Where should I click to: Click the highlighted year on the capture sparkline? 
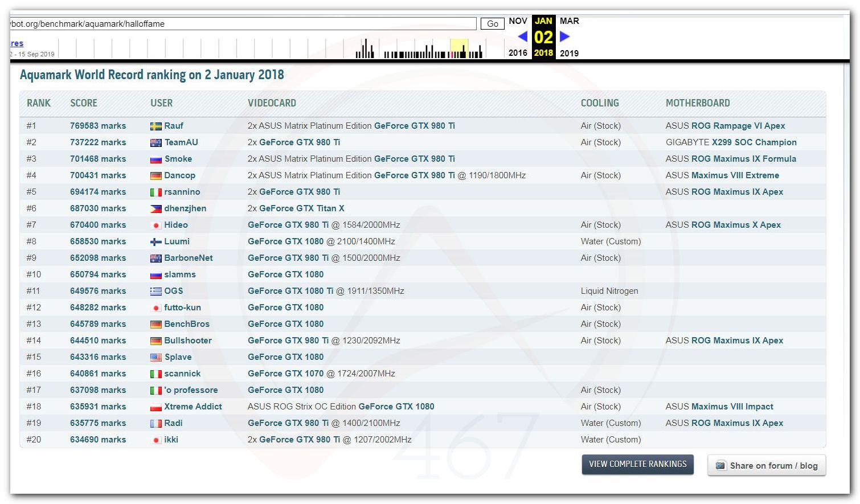point(459,48)
